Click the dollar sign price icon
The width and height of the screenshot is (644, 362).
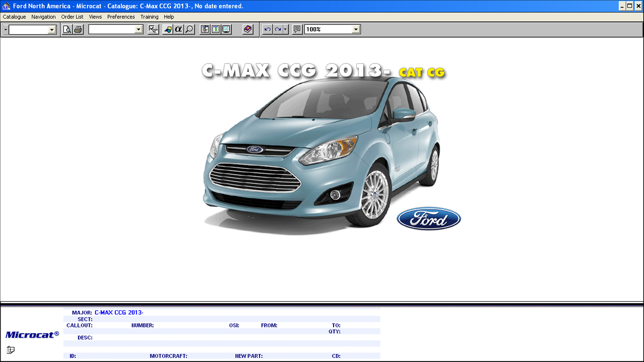215,30
